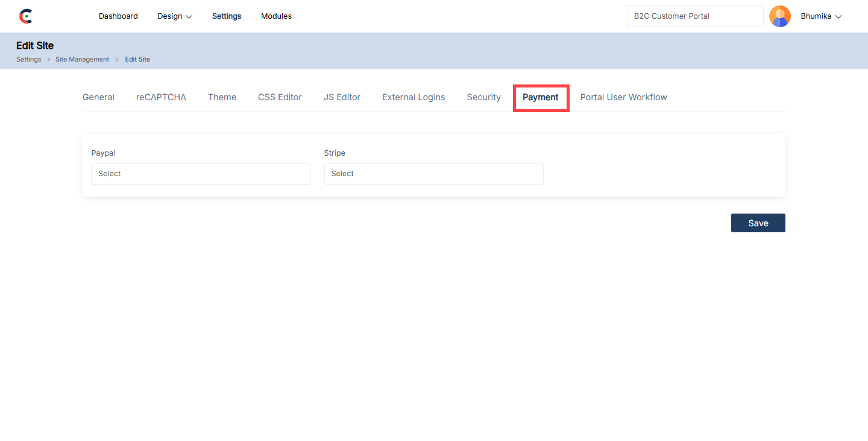Switch to CSS Editor tab

point(280,97)
